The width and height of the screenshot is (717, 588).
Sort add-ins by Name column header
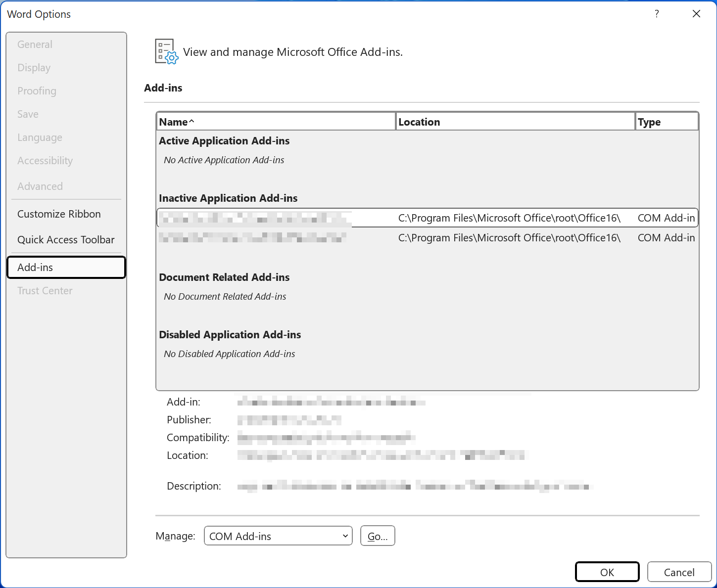pos(276,122)
